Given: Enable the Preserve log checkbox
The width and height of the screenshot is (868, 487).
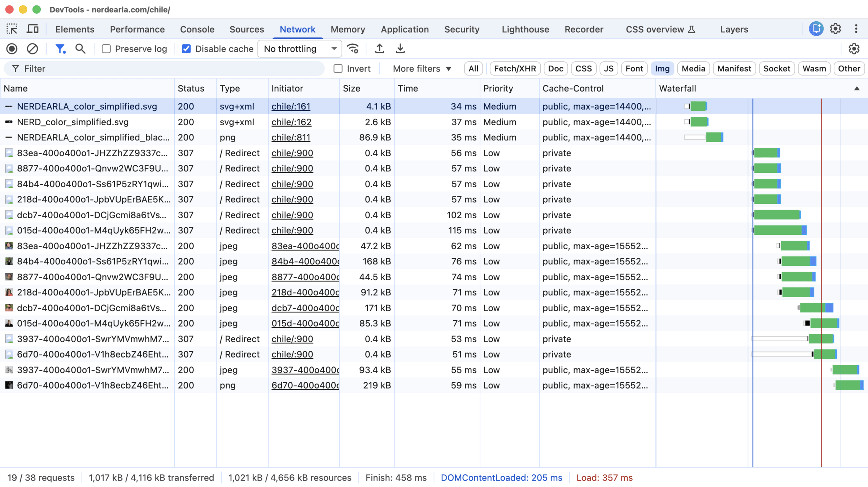Looking at the screenshot, I should point(106,49).
